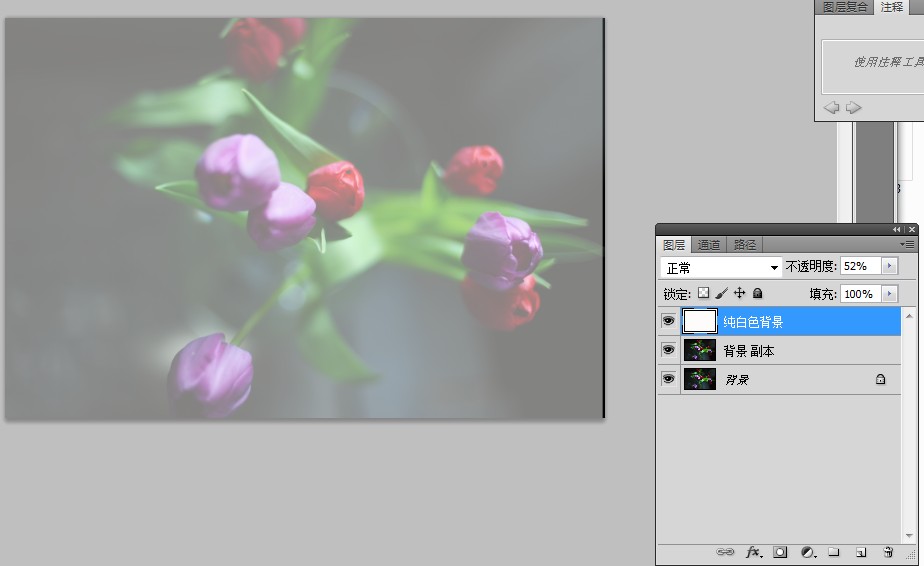
Task: Open the fx layer style menu
Action: click(754, 552)
